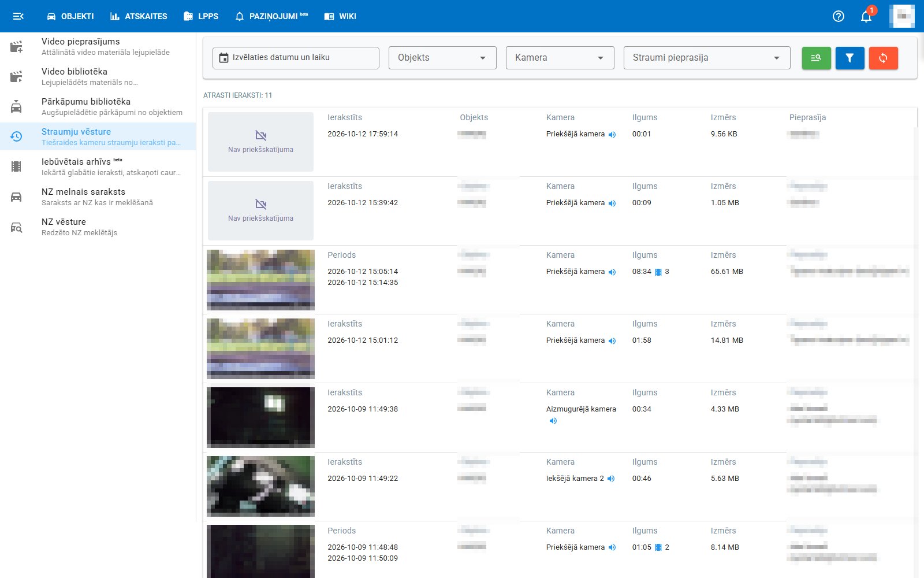Image resolution: width=924 pixels, height=578 pixels.
Task: Select Video pieprasījums sidebar entry
Action: click(x=98, y=47)
